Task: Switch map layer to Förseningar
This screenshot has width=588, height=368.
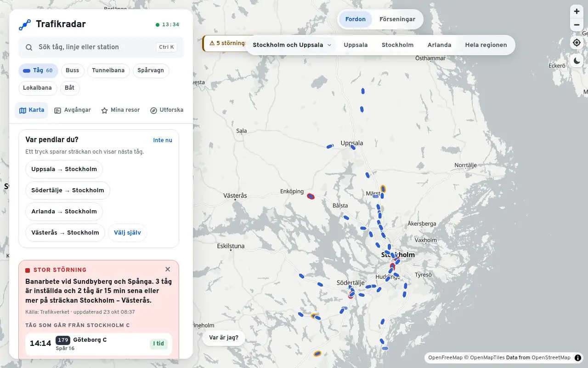Action: (x=397, y=19)
